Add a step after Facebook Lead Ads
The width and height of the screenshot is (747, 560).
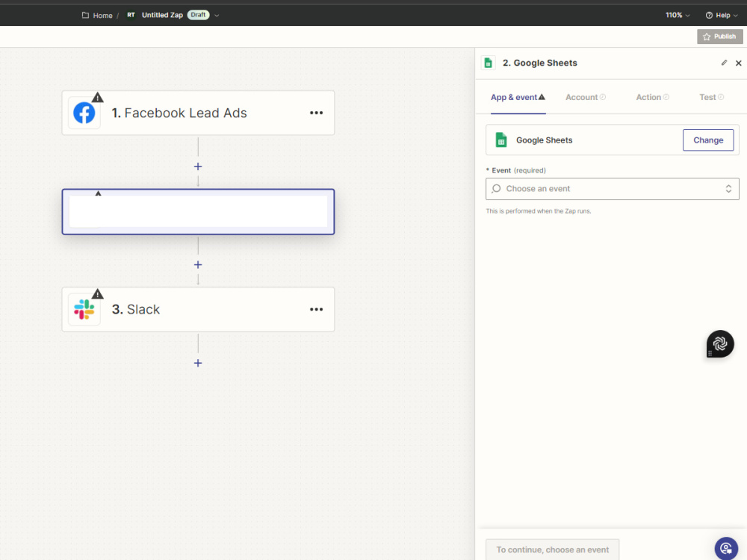point(198,167)
